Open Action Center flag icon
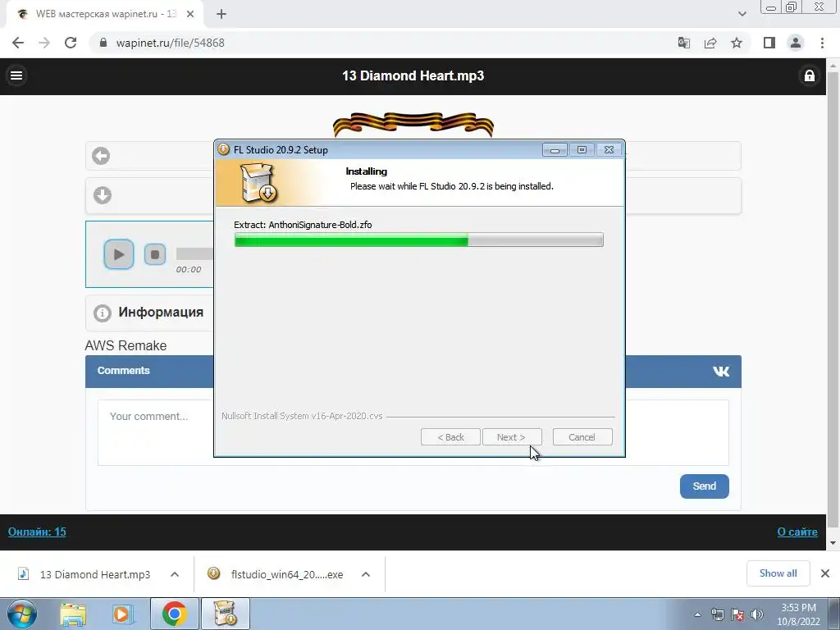 [737, 614]
